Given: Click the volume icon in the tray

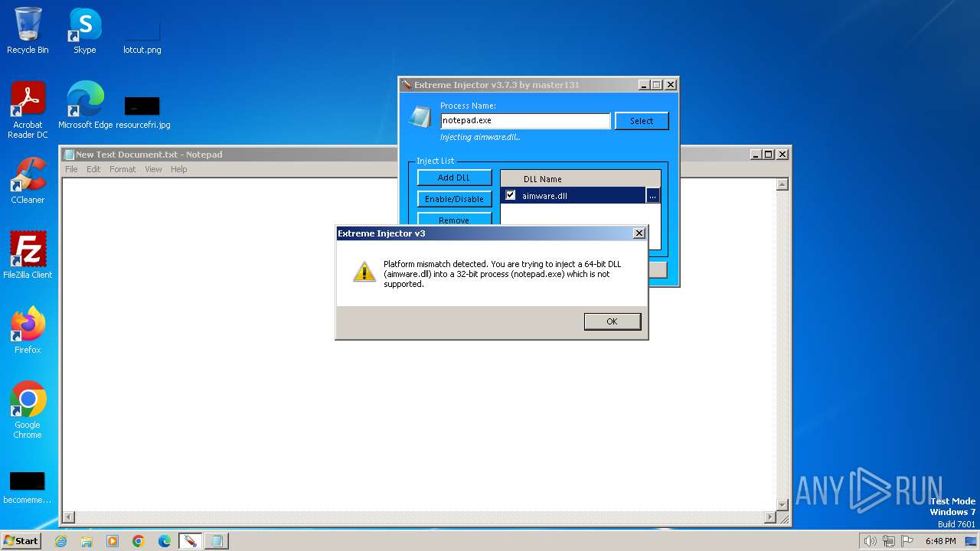Looking at the screenshot, I should click(x=870, y=541).
